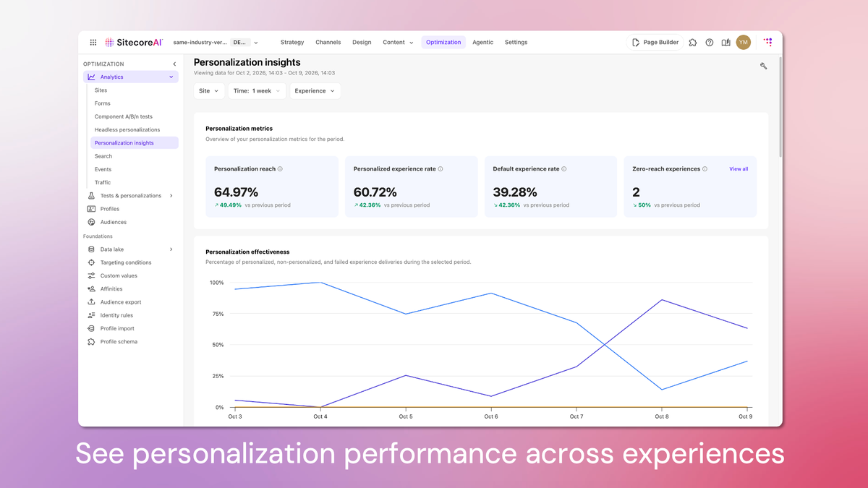The width and height of the screenshot is (868, 488).
Task: Click the Audiences icon in sidebar
Action: (91, 222)
